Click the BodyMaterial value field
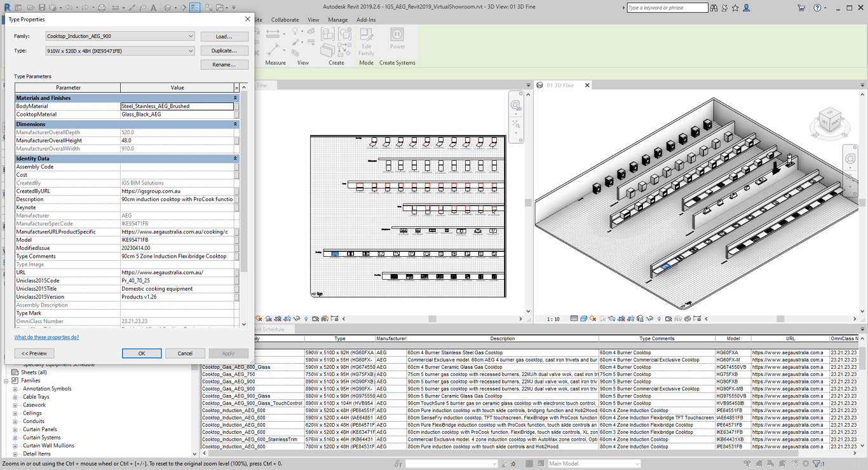868x470 pixels. coord(177,106)
